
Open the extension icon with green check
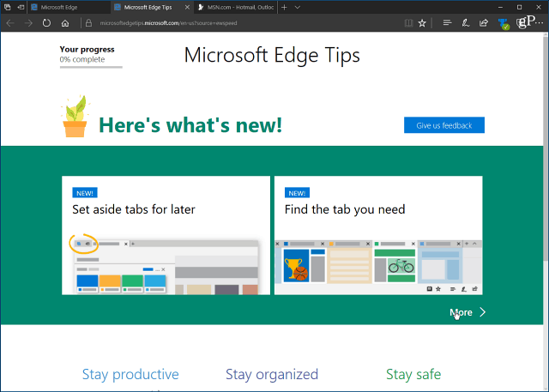504,24
